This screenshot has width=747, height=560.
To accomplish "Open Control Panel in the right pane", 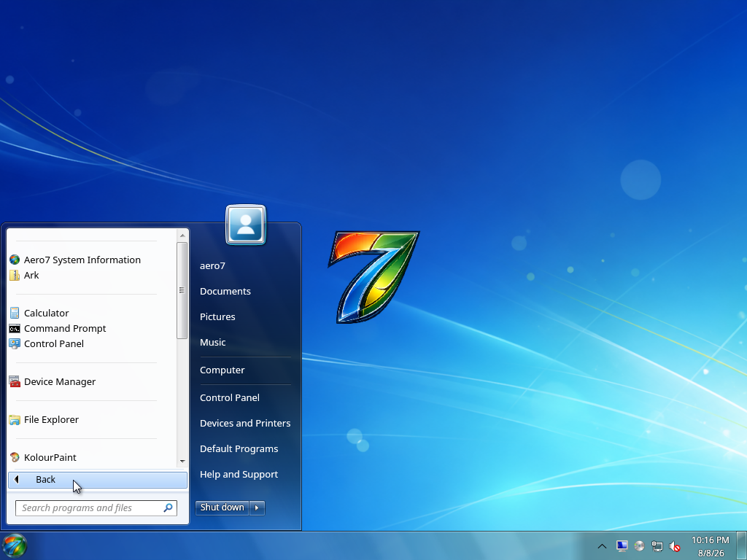I will tap(230, 397).
